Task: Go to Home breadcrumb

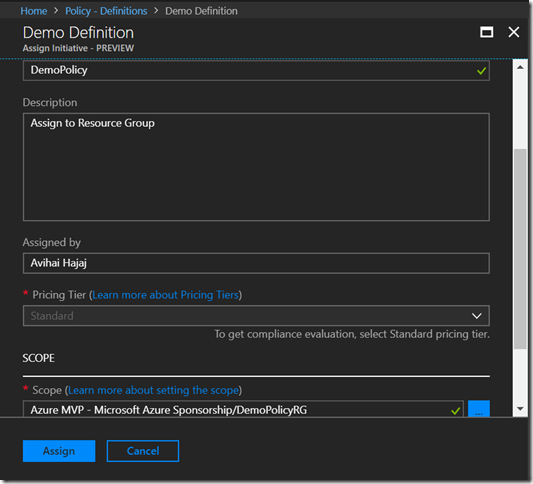Action: (34, 11)
